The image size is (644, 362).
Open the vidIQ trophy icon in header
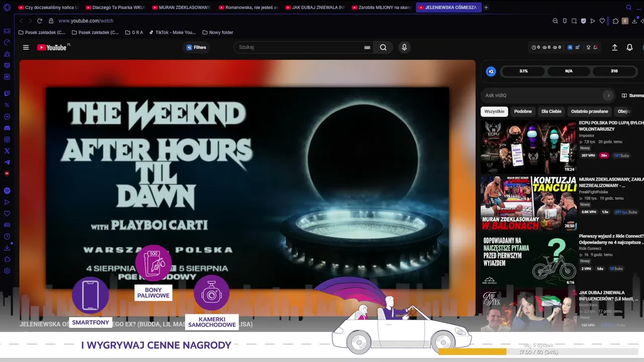[588, 47]
